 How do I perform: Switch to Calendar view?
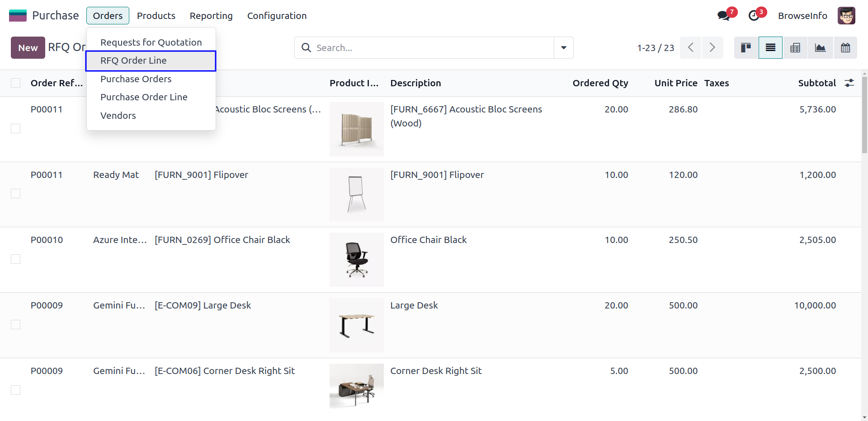pos(845,47)
